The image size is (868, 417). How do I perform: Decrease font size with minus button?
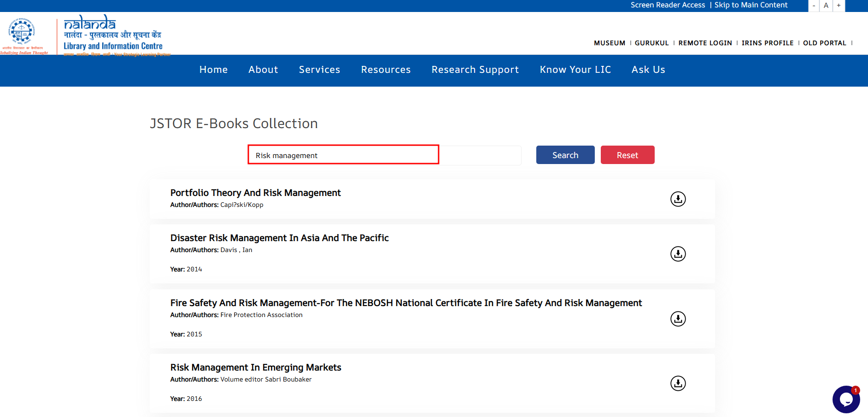[814, 6]
